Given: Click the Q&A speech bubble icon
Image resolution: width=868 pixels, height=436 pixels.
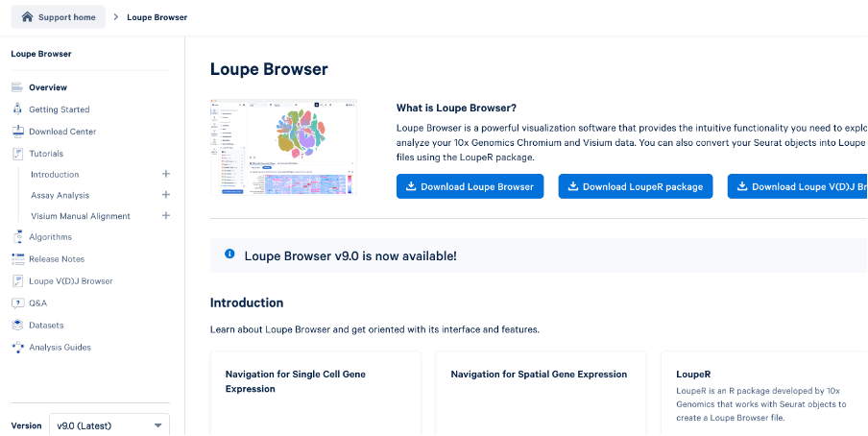Looking at the screenshot, I should 17,303.
